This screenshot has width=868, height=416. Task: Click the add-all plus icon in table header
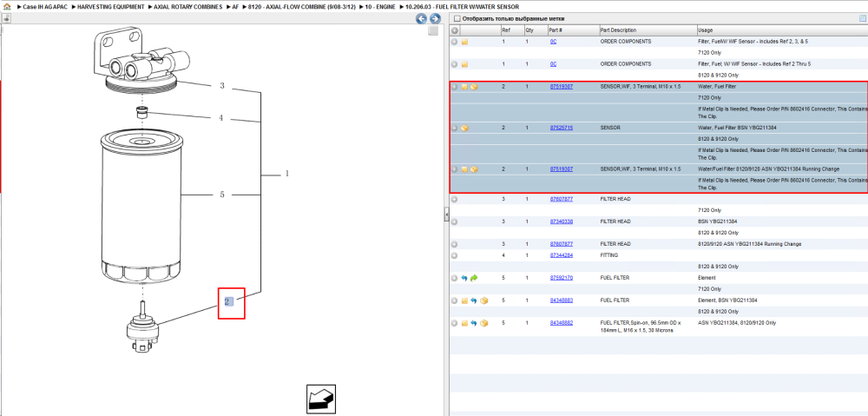point(455,30)
